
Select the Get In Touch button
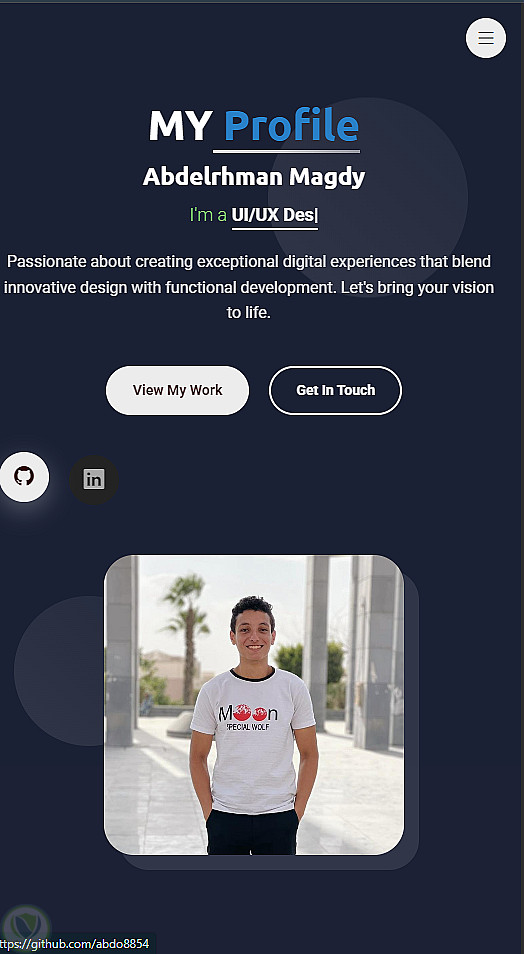[335, 390]
